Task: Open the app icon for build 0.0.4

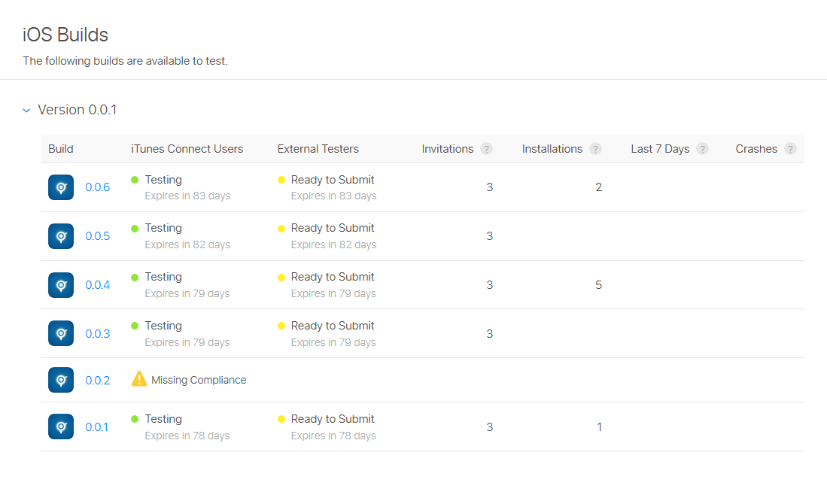Action: click(61, 285)
